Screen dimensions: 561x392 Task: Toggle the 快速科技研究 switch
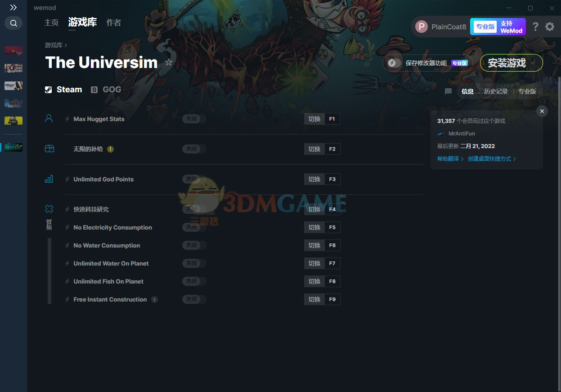(x=194, y=209)
